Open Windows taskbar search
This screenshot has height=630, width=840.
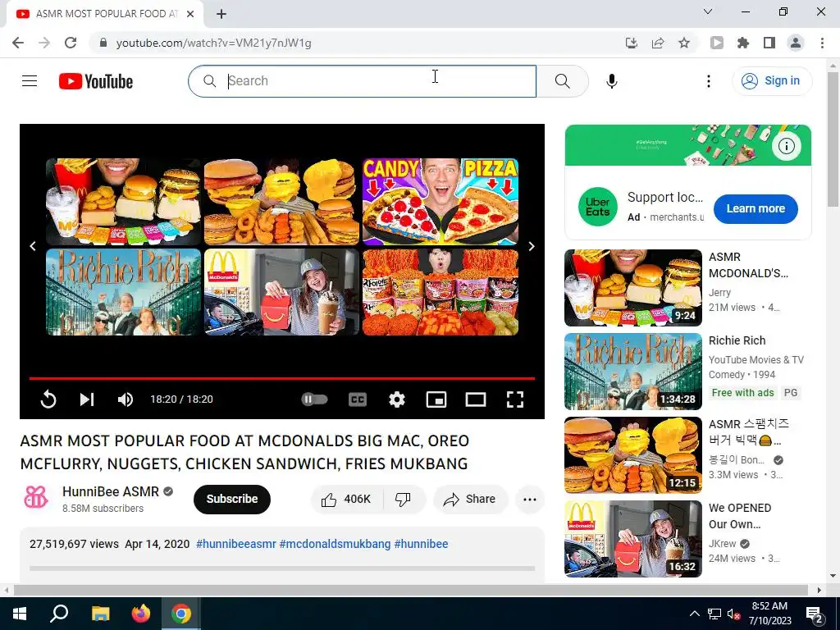[x=59, y=614]
